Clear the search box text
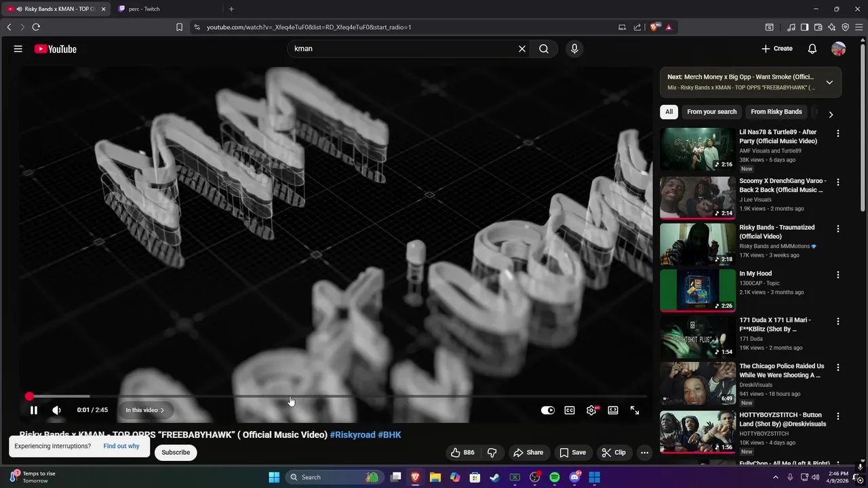Image resolution: width=868 pixels, height=488 pixels. coord(522,49)
